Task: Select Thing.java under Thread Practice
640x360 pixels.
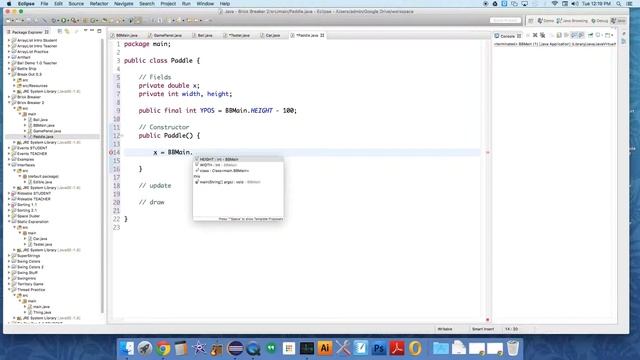Action: (42, 312)
